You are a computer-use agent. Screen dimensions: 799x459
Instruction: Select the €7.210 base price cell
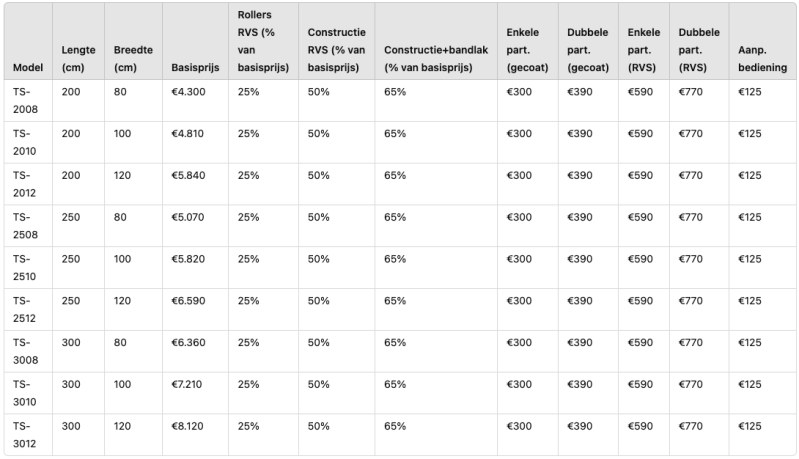pyautogui.click(x=189, y=384)
